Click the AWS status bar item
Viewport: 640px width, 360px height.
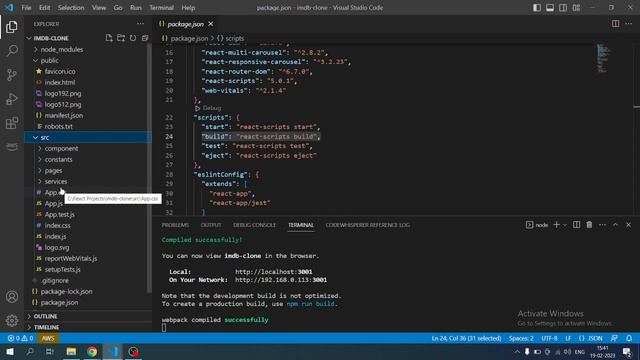click(48, 338)
